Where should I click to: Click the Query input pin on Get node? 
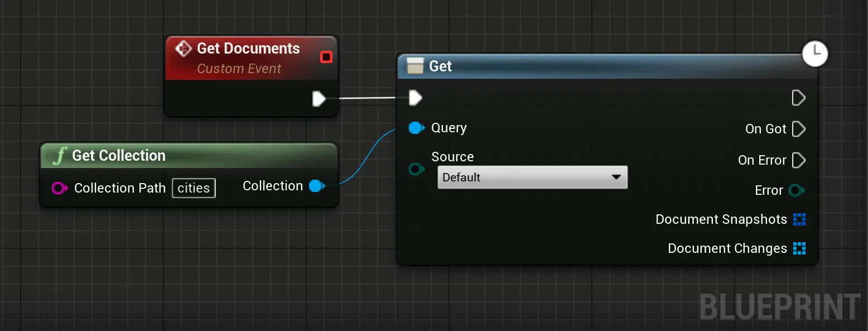417,128
